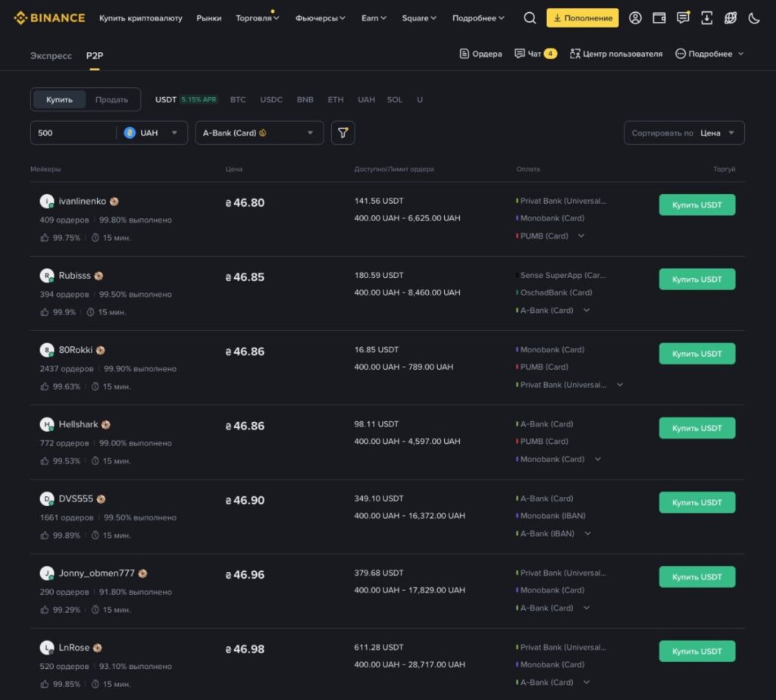Click the Пополнение deposit button
The height and width of the screenshot is (700, 776).
point(583,18)
